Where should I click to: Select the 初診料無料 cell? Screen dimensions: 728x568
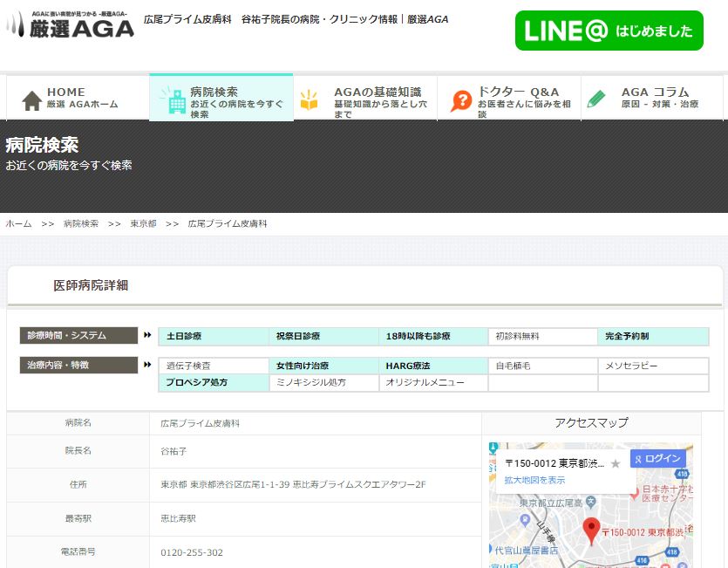point(543,336)
